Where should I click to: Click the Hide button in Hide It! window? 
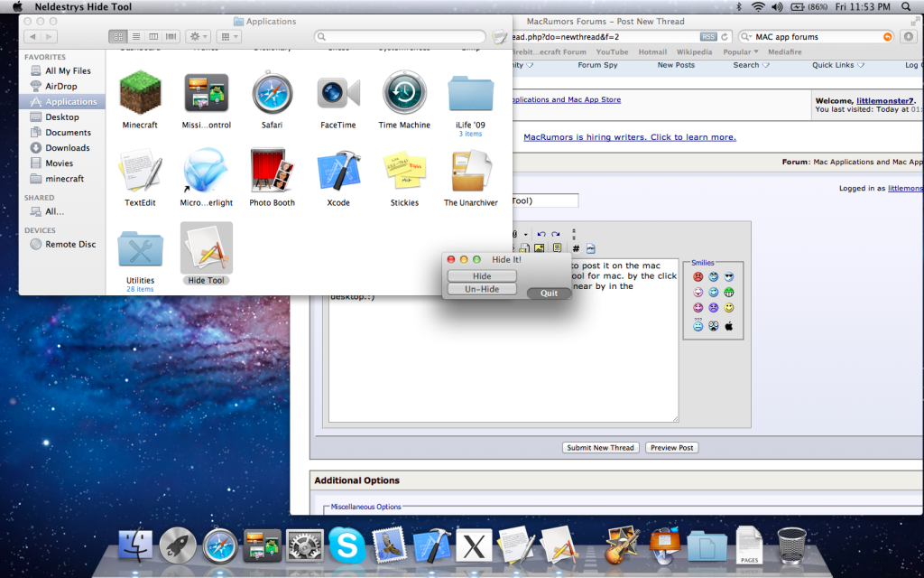tap(482, 276)
